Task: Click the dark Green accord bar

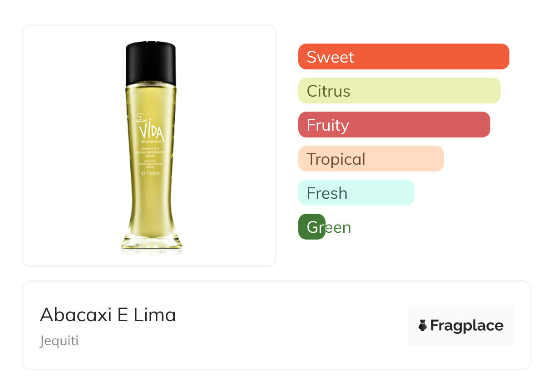Action: coord(311,227)
